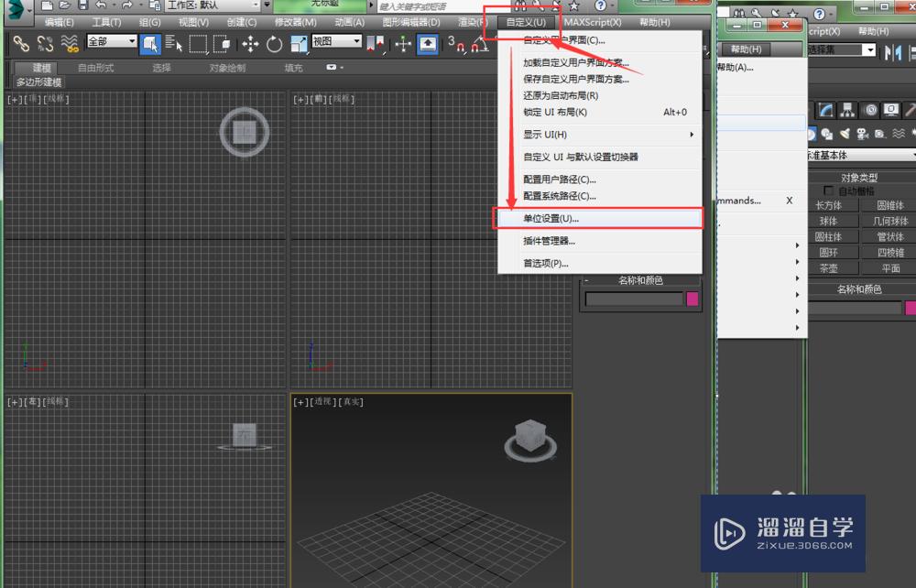Open Select by Name list icon
The image size is (916, 588).
[x=173, y=43]
